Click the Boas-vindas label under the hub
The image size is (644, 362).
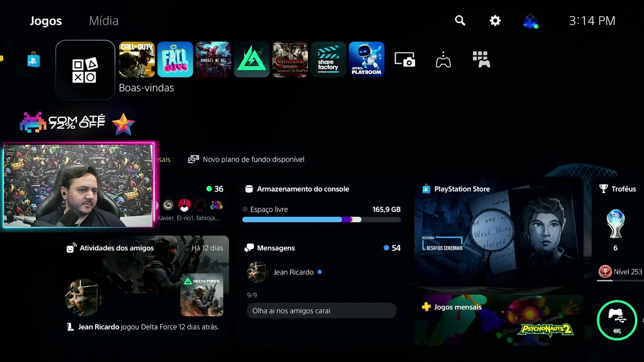(x=146, y=87)
